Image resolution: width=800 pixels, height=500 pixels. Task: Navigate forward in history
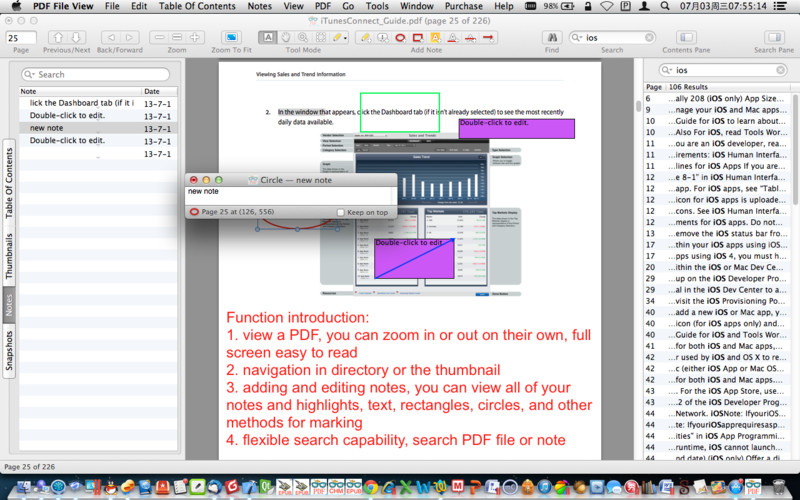point(129,37)
